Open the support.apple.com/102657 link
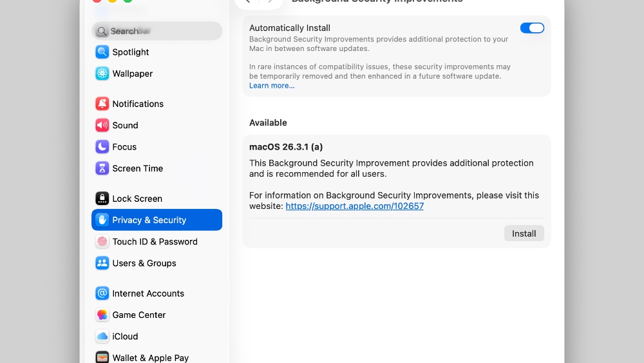This screenshot has height=363, width=644. [354, 206]
